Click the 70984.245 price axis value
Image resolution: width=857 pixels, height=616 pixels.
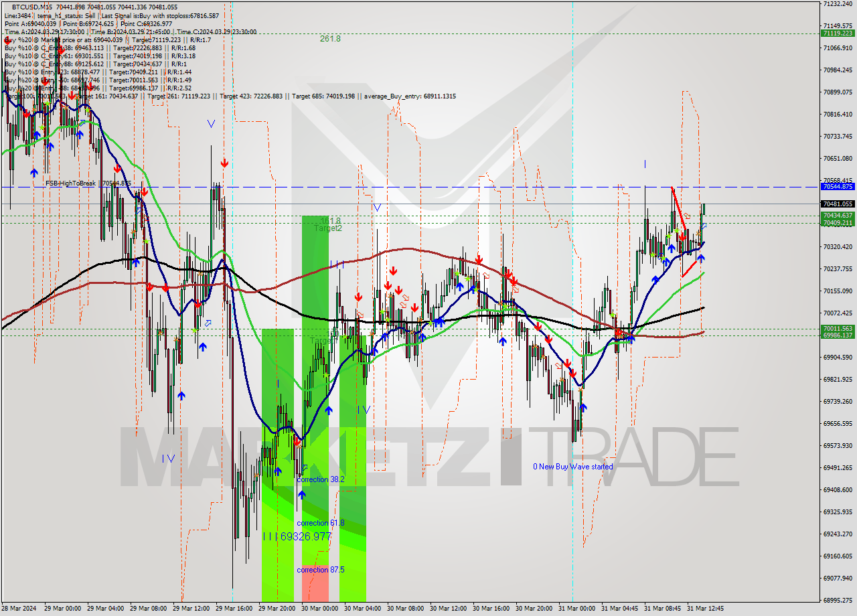pos(838,70)
